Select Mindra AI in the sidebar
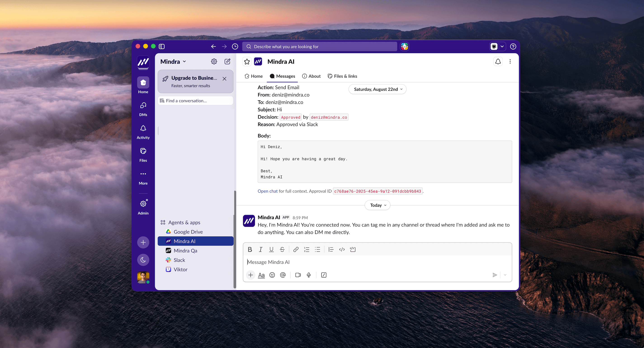This screenshot has width=644, height=348. point(196,241)
